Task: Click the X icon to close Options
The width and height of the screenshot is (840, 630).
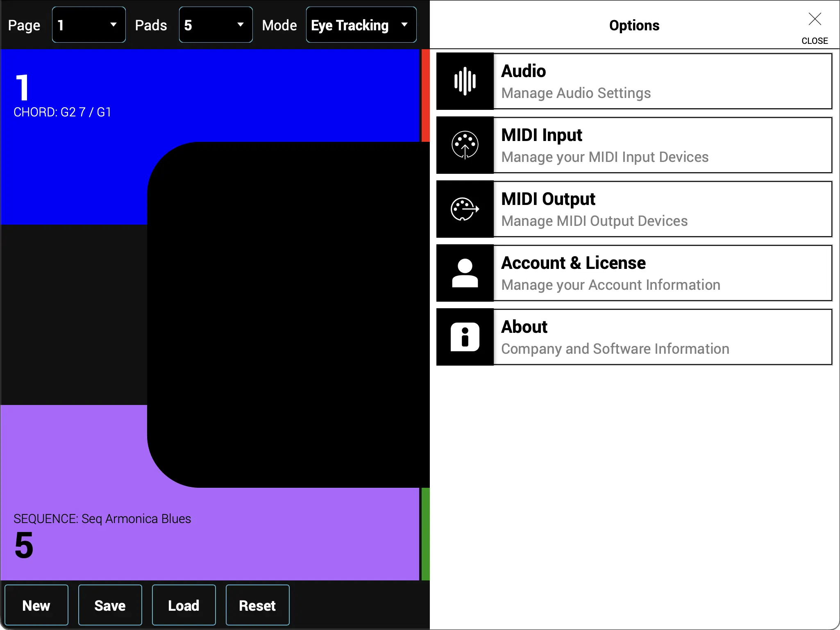Action: tap(814, 19)
